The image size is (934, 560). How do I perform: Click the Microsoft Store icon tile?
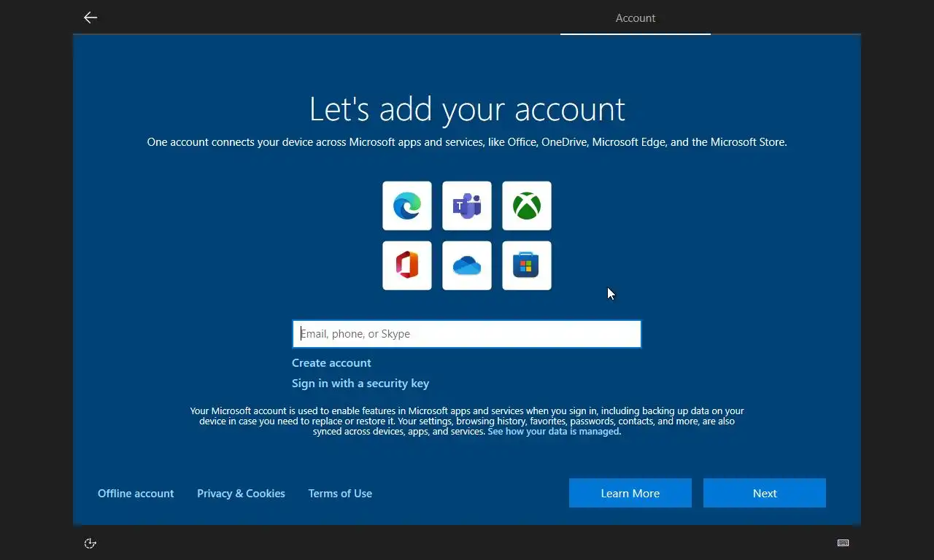[x=527, y=265]
